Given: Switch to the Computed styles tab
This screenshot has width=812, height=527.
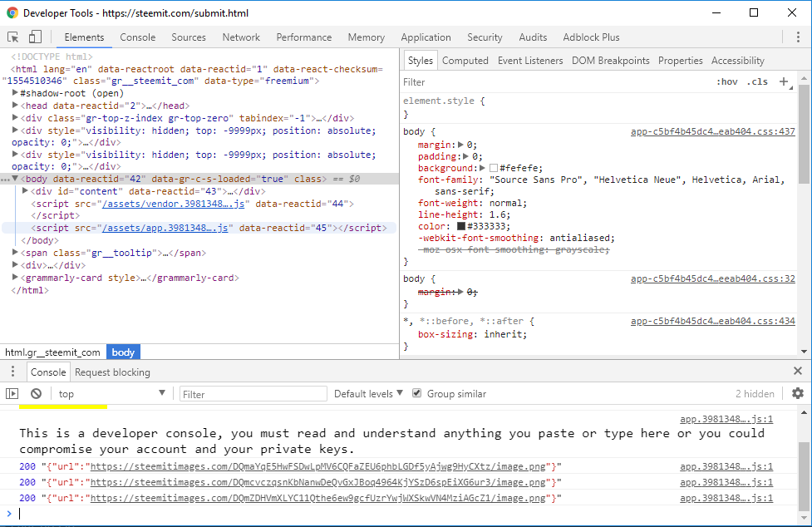Looking at the screenshot, I should 465,61.
